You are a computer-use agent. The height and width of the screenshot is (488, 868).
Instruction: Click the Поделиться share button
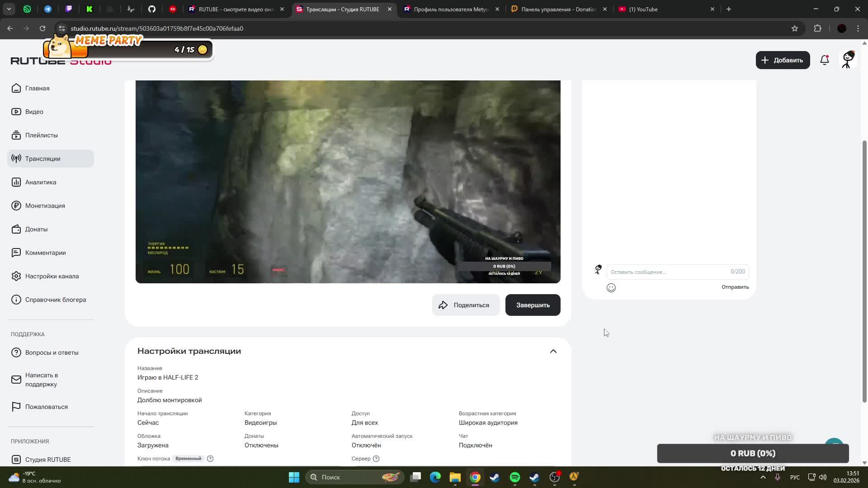coord(466,305)
